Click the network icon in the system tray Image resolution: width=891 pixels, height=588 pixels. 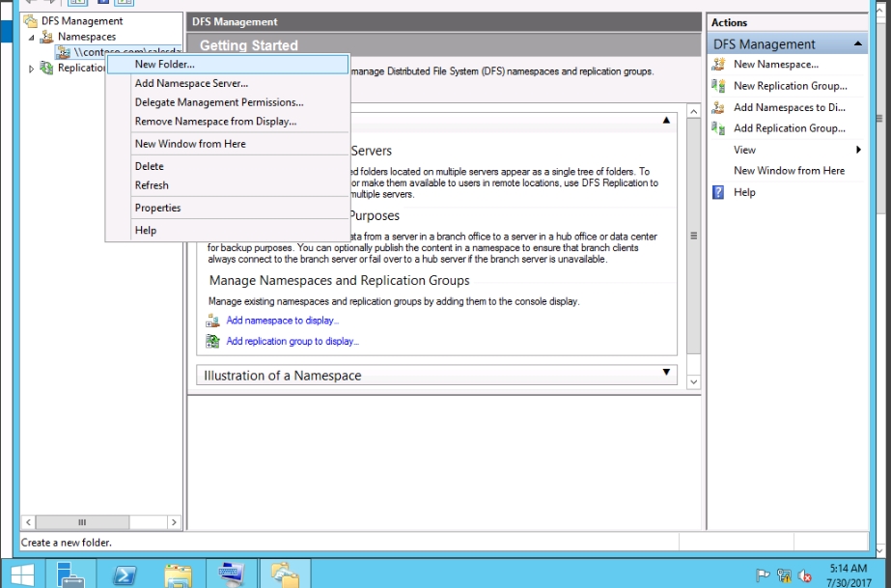pos(784,575)
